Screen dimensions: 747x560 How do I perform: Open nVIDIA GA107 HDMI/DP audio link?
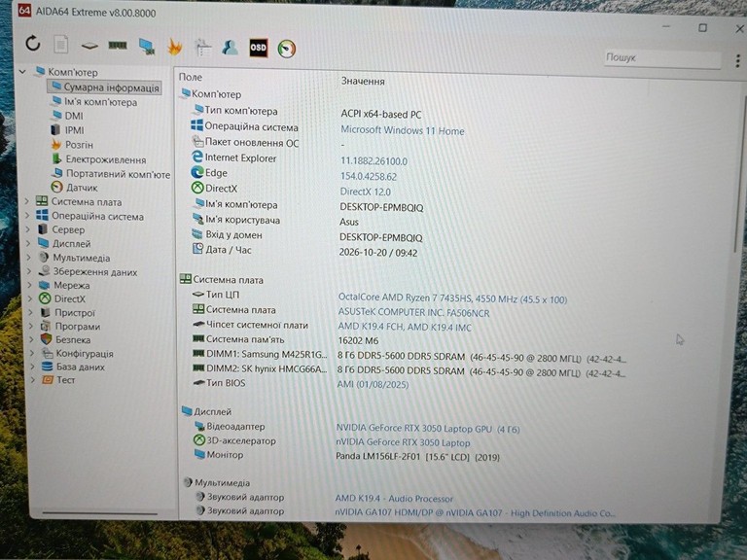tap(475, 513)
